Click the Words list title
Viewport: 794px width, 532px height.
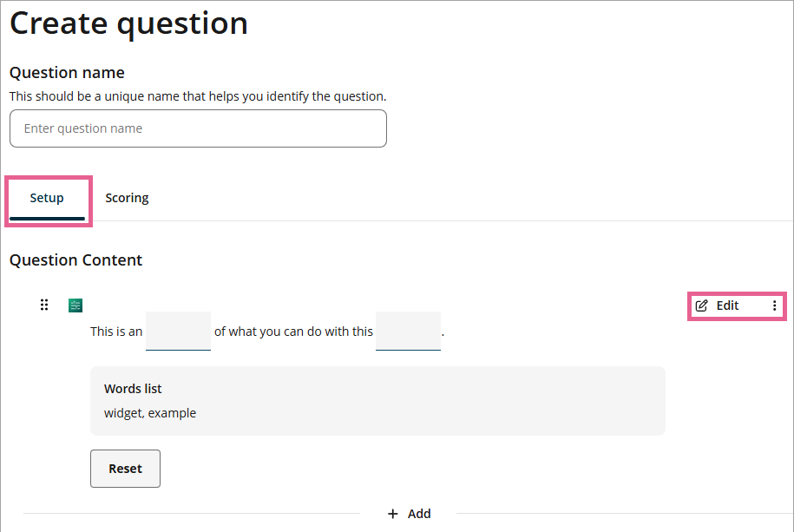tap(133, 389)
